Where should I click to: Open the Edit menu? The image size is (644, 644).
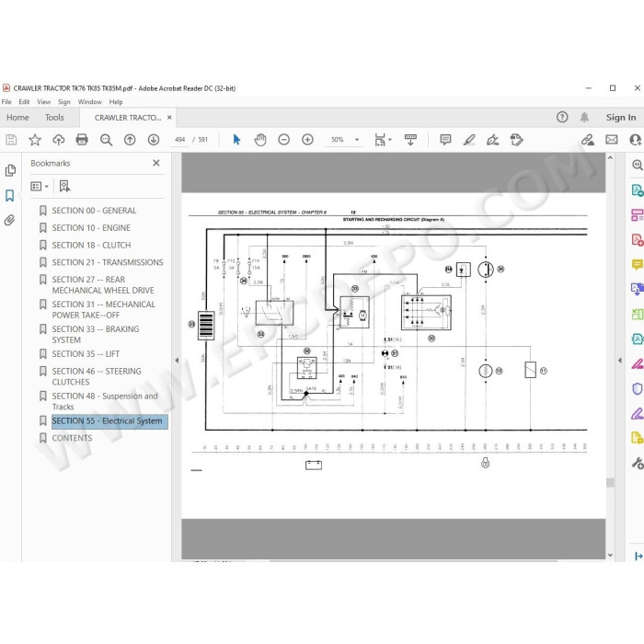point(24,102)
